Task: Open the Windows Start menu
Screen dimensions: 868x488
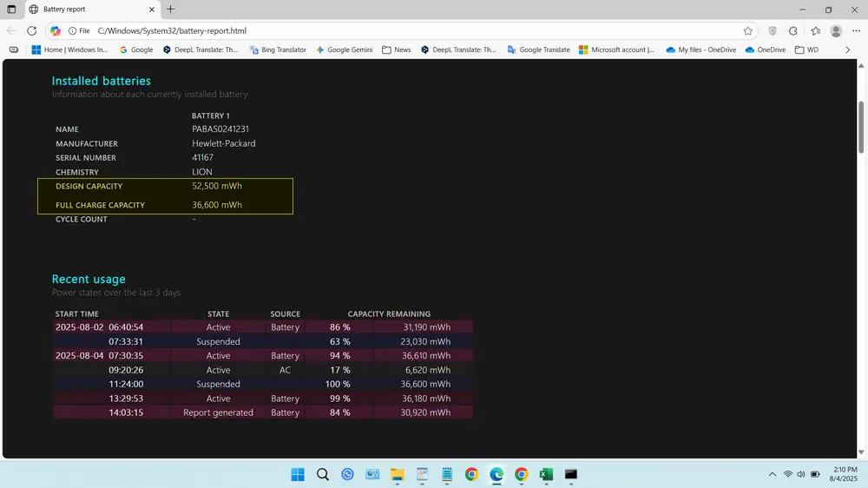Action: [x=298, y=475]
